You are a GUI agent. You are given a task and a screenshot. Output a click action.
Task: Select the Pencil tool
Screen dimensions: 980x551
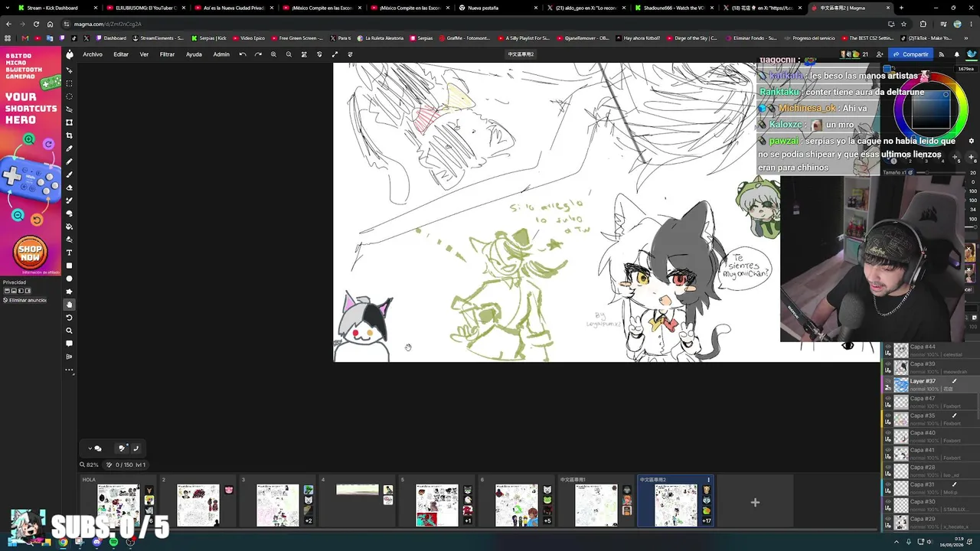(69, 161)
